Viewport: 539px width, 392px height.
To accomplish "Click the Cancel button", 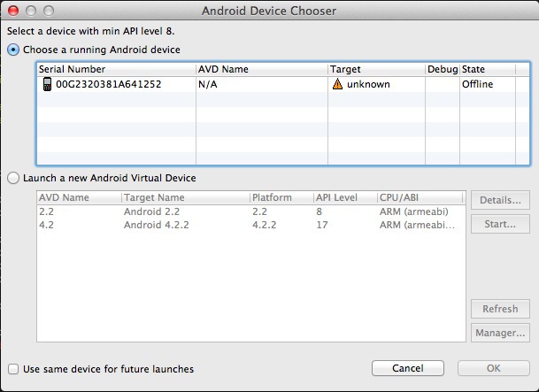I will point(408,368).
